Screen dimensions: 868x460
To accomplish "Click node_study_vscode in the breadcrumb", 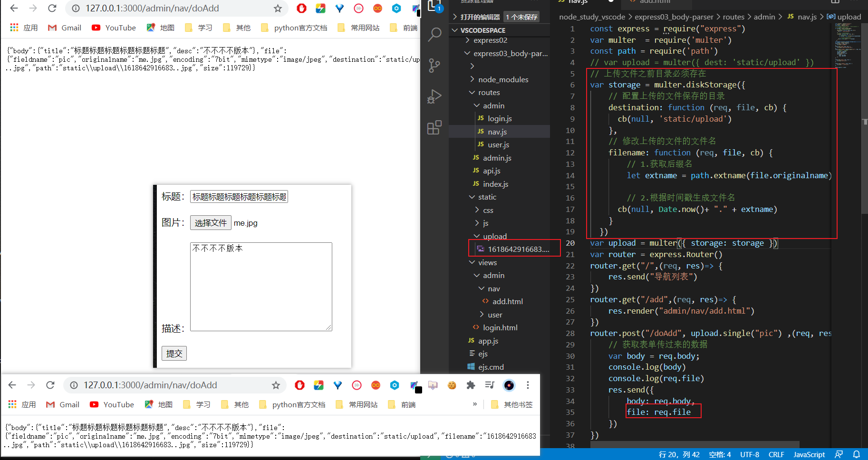I will [592, 17].
